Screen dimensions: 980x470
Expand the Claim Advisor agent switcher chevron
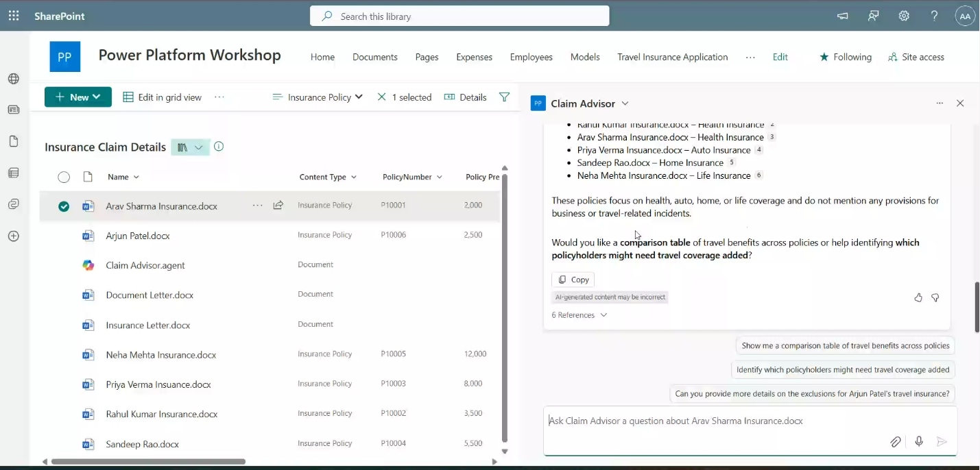[x=625, y=103]
